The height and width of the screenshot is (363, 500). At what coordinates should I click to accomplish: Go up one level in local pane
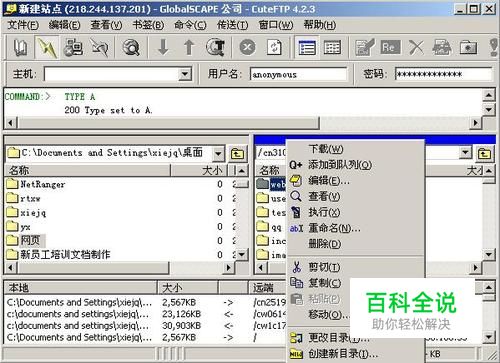237,153
